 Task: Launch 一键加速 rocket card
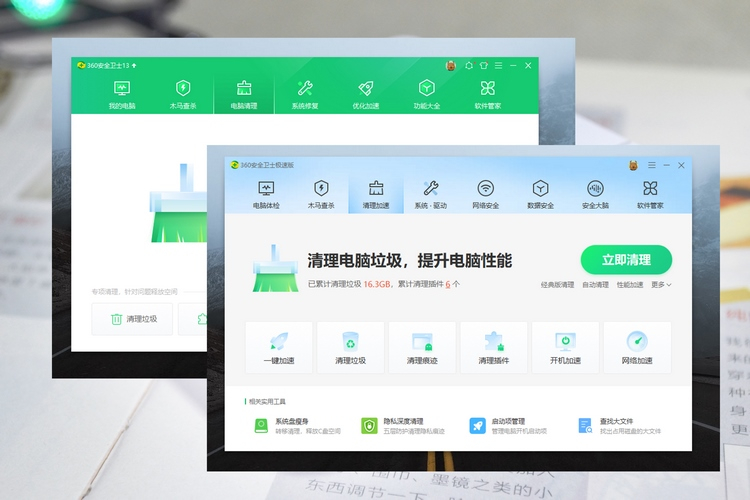pos(279,348)
